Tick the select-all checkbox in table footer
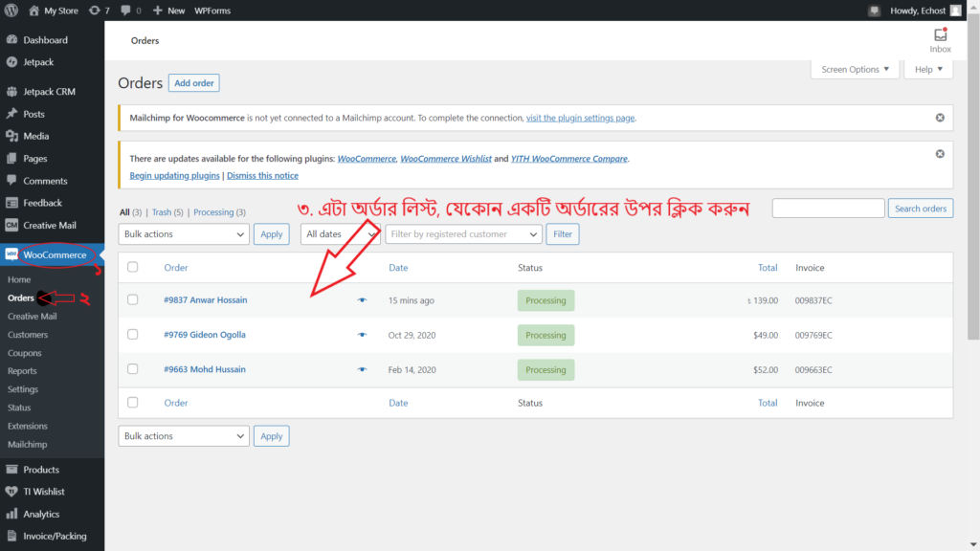 pyautogui.click(x=132, y=403)
